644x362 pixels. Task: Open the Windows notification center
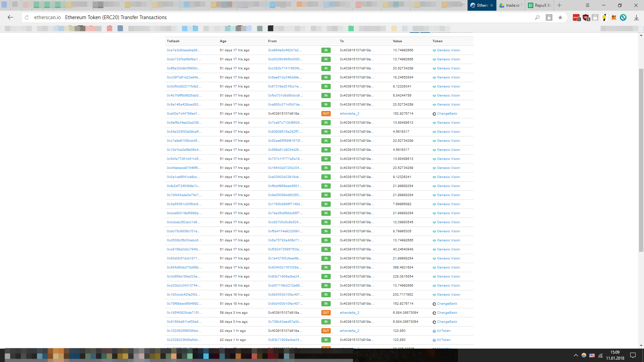[x=633, y=355]
